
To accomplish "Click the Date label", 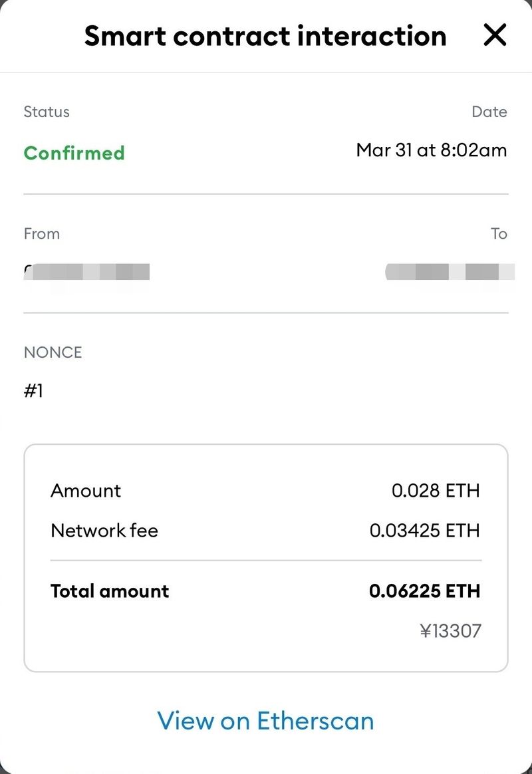I will (x=489, y=112).
